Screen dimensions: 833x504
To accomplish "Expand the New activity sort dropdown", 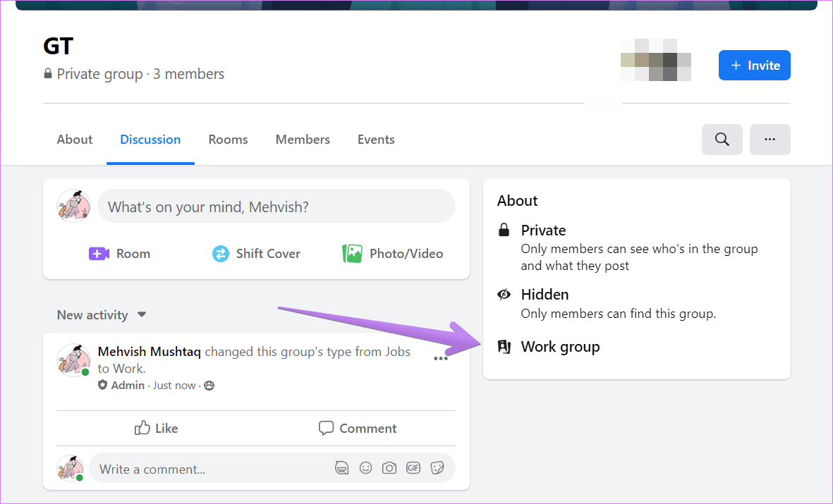I will 102,315.
